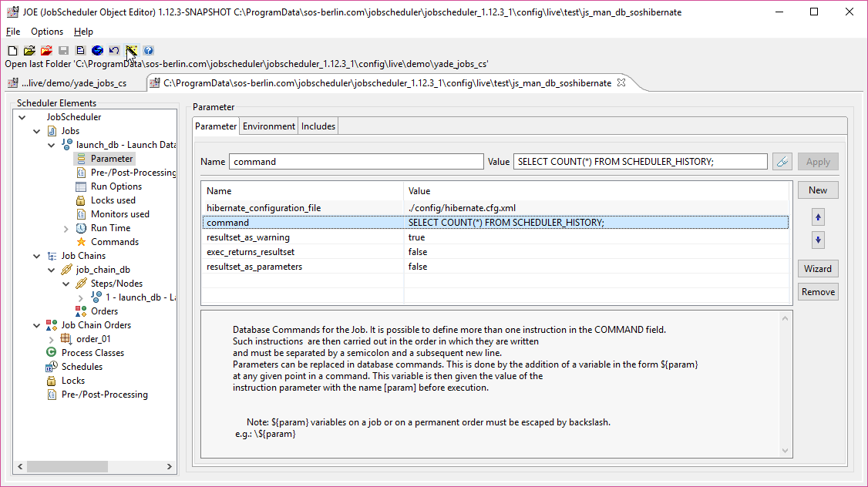The width and height of the screenshot is (868, 487).
Task: Click the edit pencil button beside Value field
Action: (x=782, y=162)
